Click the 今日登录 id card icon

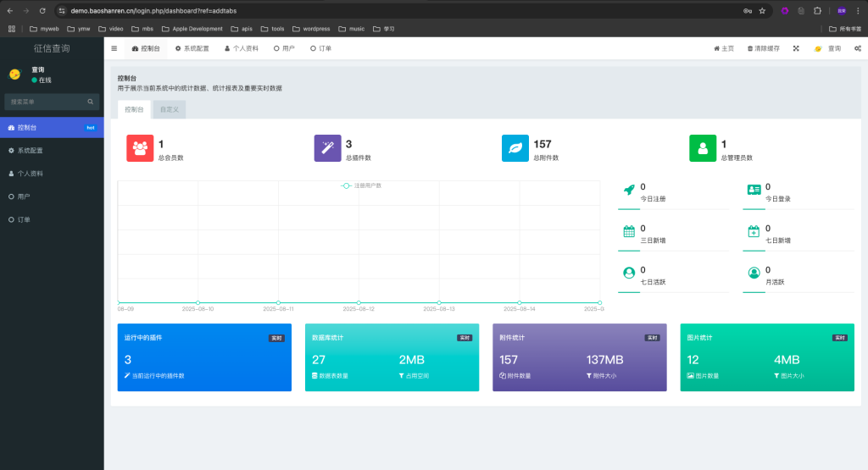754,190
